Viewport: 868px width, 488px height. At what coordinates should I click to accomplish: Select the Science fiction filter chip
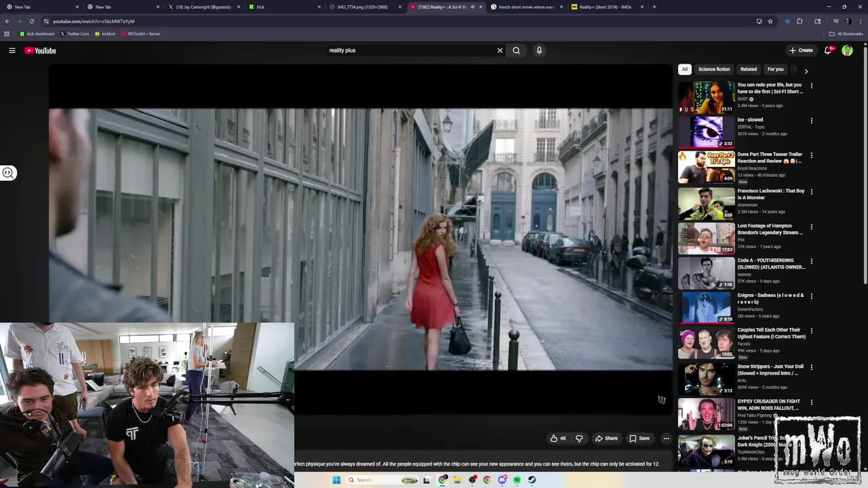714,69
